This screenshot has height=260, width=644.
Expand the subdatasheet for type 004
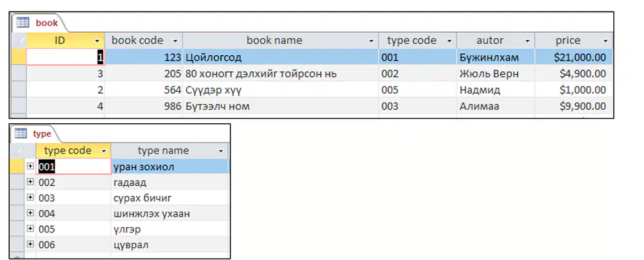click(x=30, y=212)
